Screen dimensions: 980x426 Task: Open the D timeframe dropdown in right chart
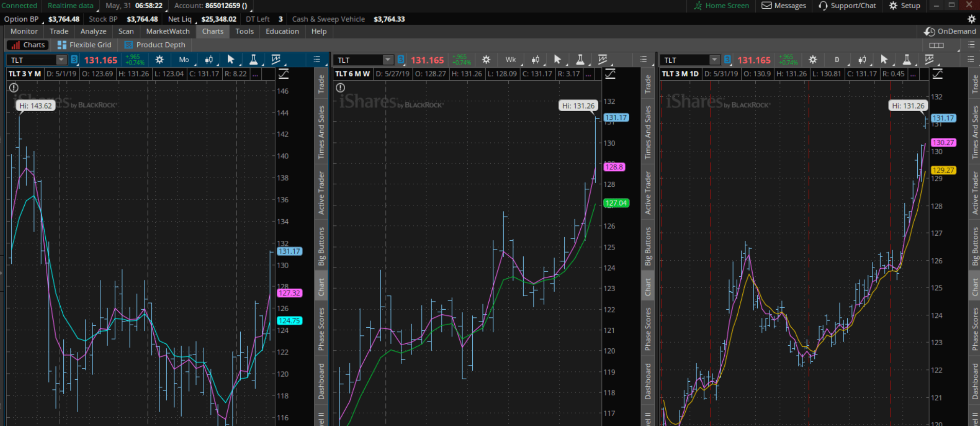tap(837, 60)
